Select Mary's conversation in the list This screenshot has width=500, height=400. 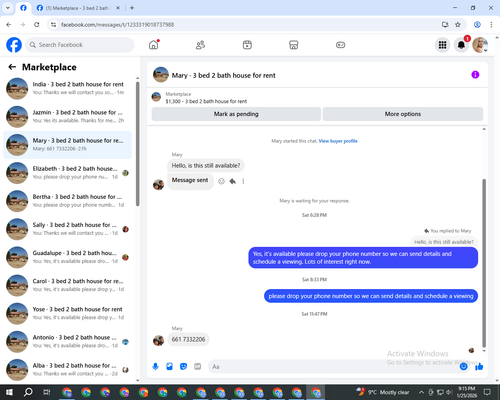pos(68,145)
